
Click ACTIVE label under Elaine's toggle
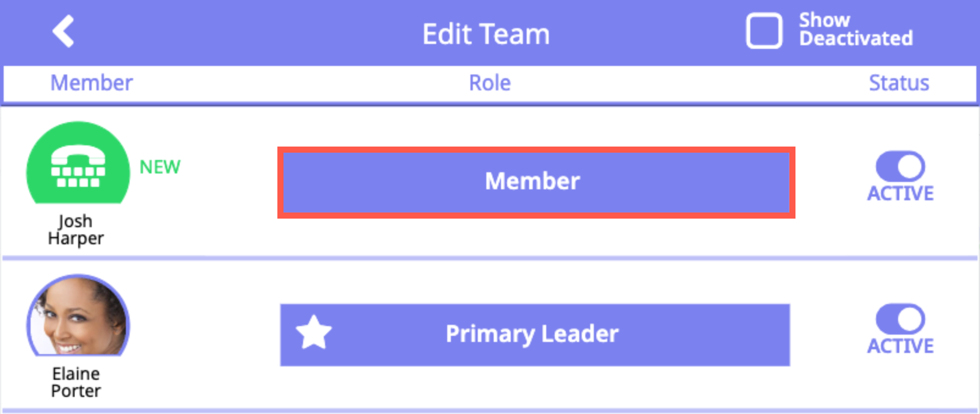click(x=901, y=346)
